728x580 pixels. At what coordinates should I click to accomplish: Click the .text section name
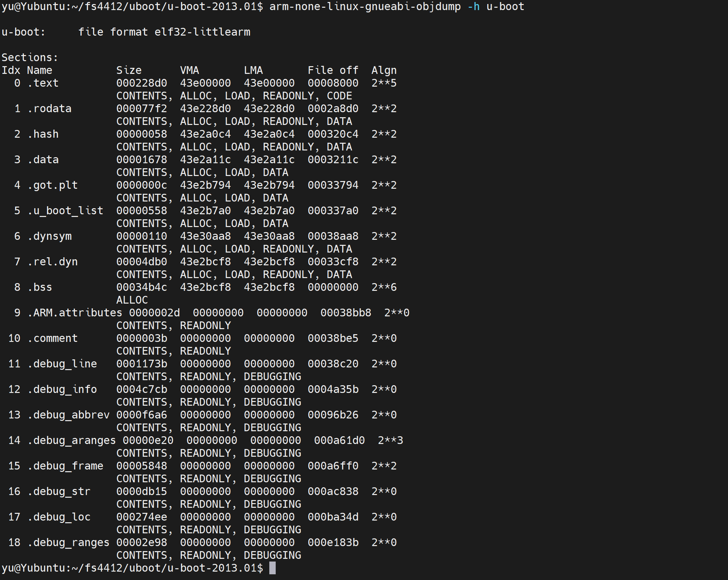click(43, 83)
